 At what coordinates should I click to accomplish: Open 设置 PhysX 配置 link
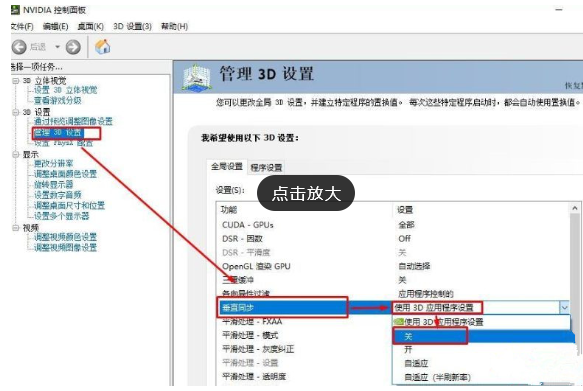(63, 143)
